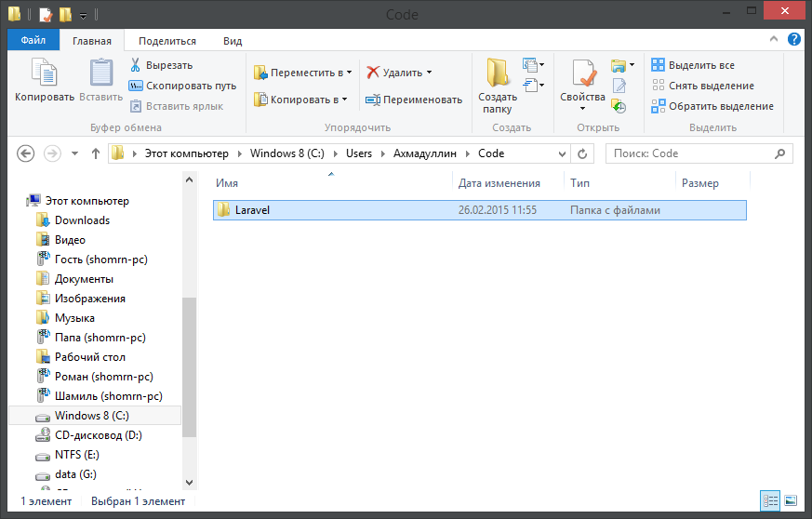Click Invert selection (Обратить выделение)

point(712,106)
